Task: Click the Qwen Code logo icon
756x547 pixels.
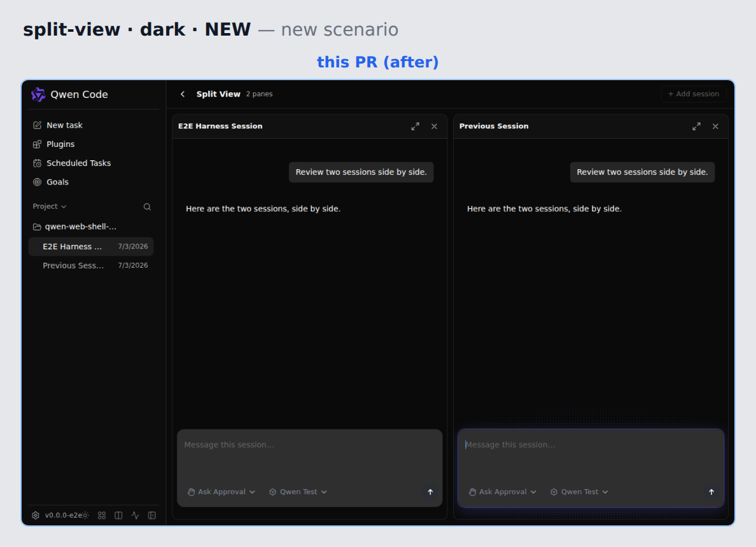Action: [38, 95]
